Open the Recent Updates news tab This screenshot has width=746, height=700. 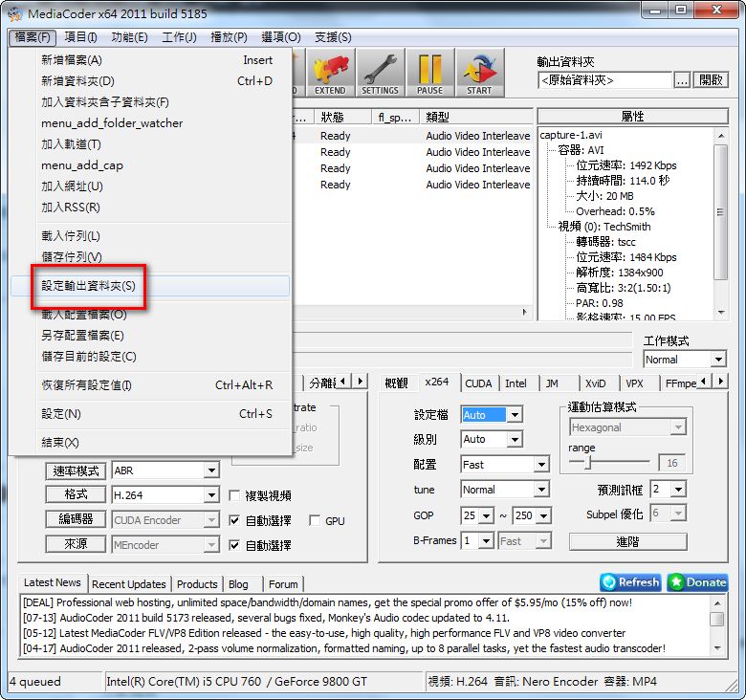click(x=128, y=584)
